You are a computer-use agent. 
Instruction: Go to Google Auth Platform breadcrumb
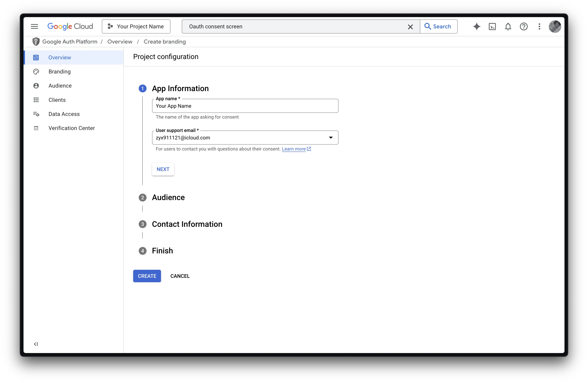[70, 42]
